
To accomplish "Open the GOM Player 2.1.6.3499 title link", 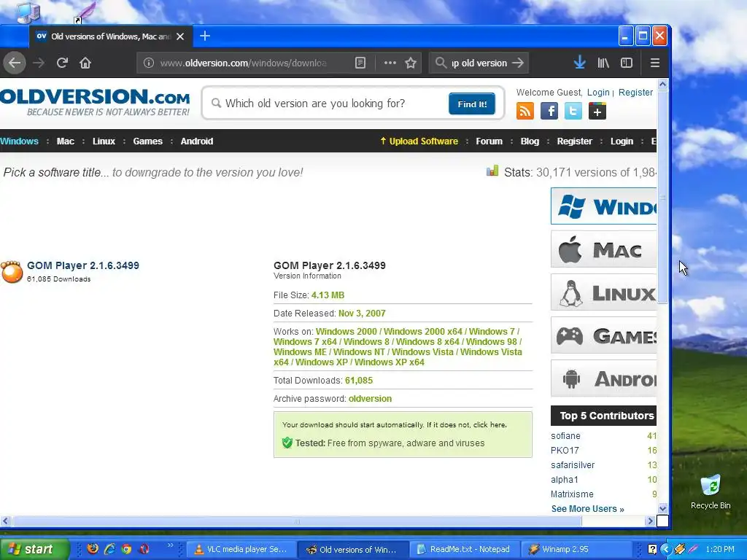I will (x=83, y=265).
